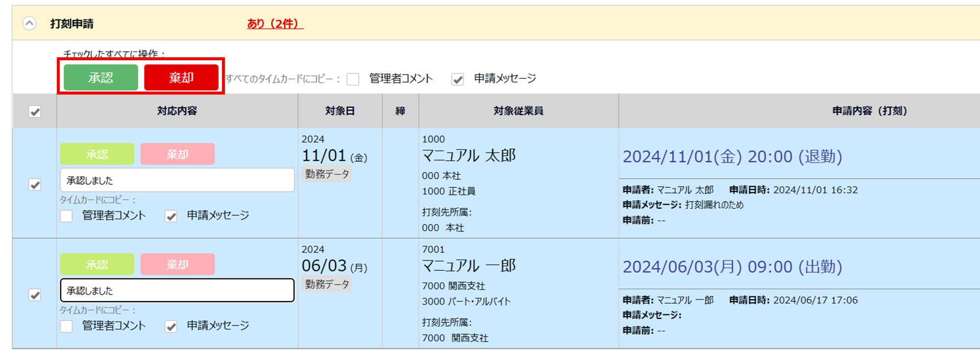
Task: Collapse the 打刻申請 section
Action: coord(29,23)
